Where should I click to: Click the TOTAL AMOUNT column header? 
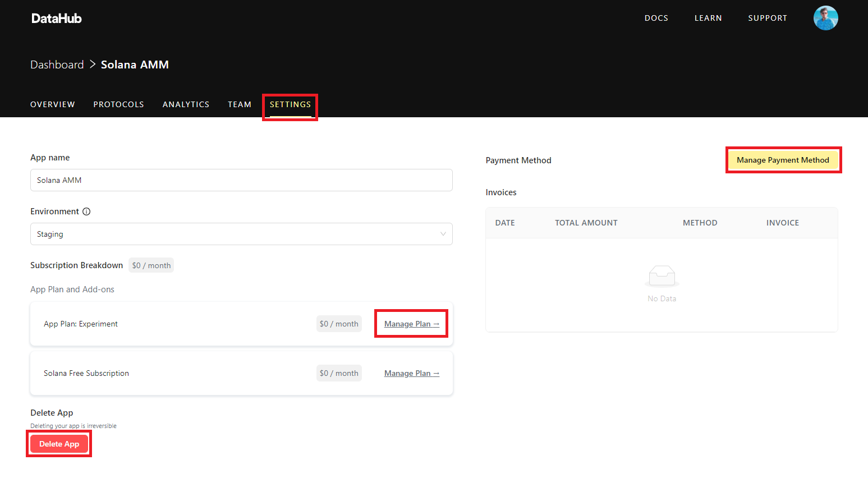(586, 223)
